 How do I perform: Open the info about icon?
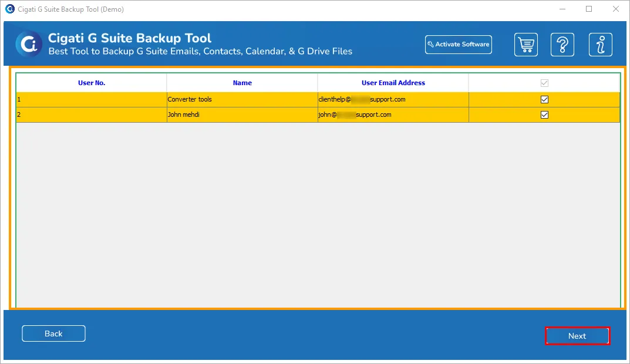600,45
